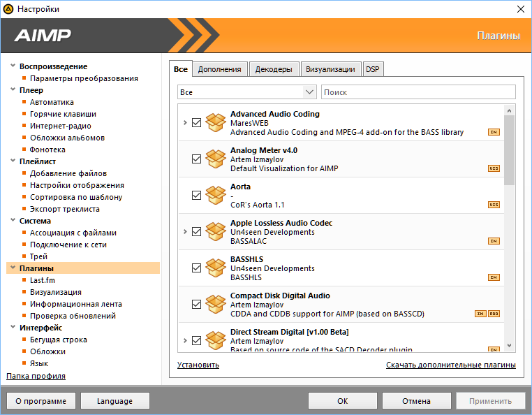Click the Установить link
The height and width of the screenshot is (415, 532).
point(198,365)
